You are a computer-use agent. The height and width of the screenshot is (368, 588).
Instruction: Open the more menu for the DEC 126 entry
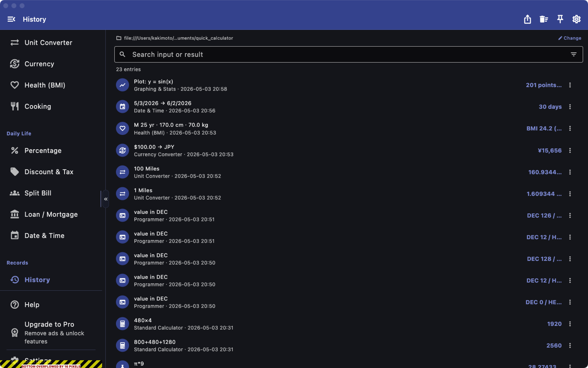coord(570,215)
